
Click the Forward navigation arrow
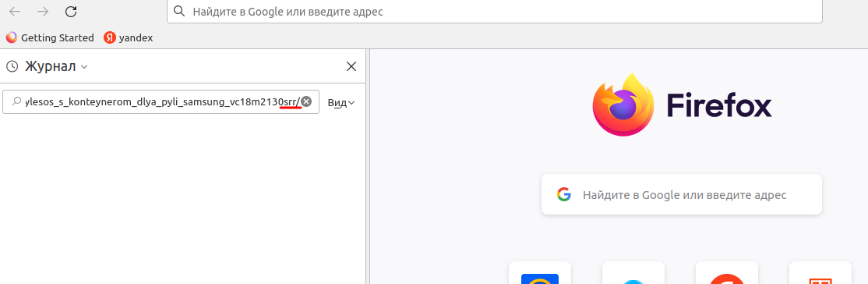pyautogui.click(x=43, y=11)
